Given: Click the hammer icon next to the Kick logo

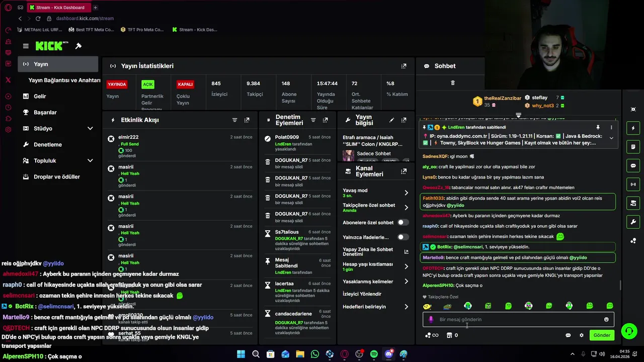Looking at the screenshot, I should click(78, 46).
